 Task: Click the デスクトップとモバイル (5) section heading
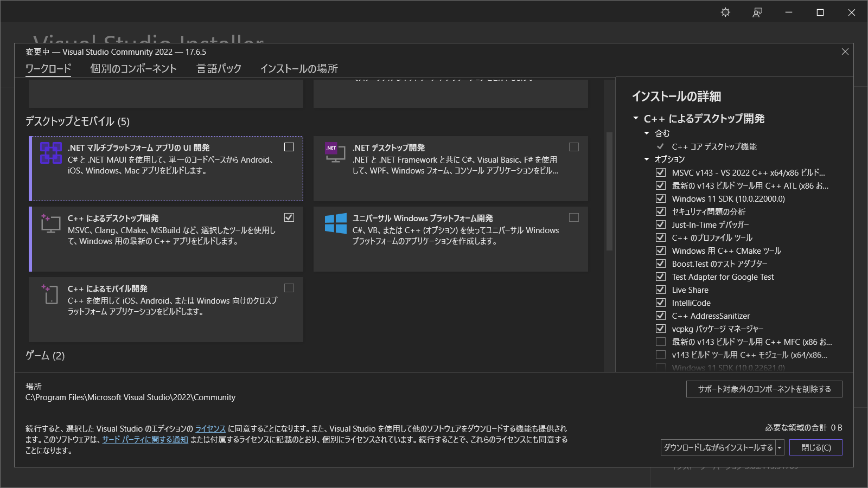pyautogui.click(x=78, y=121)
